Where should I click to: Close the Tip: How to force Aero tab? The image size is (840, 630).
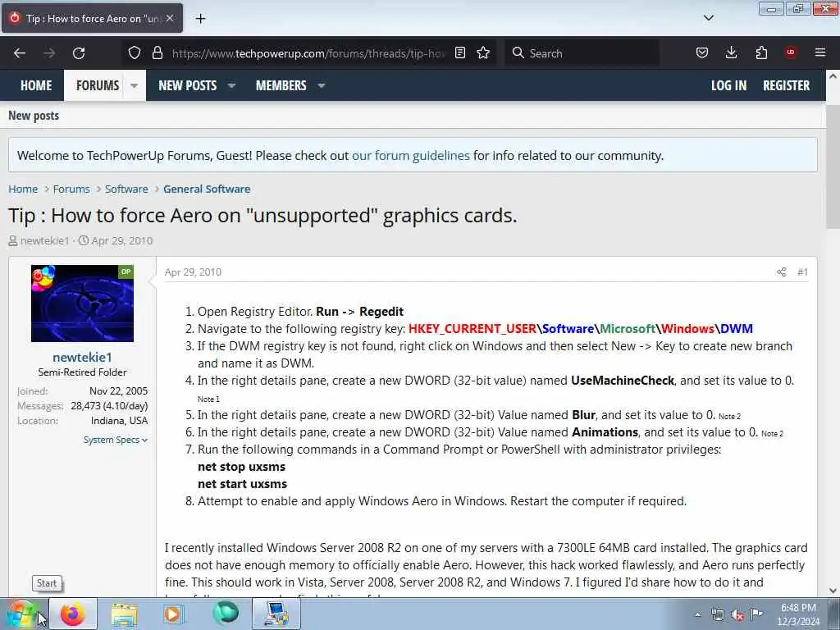[x=170, y=18]
